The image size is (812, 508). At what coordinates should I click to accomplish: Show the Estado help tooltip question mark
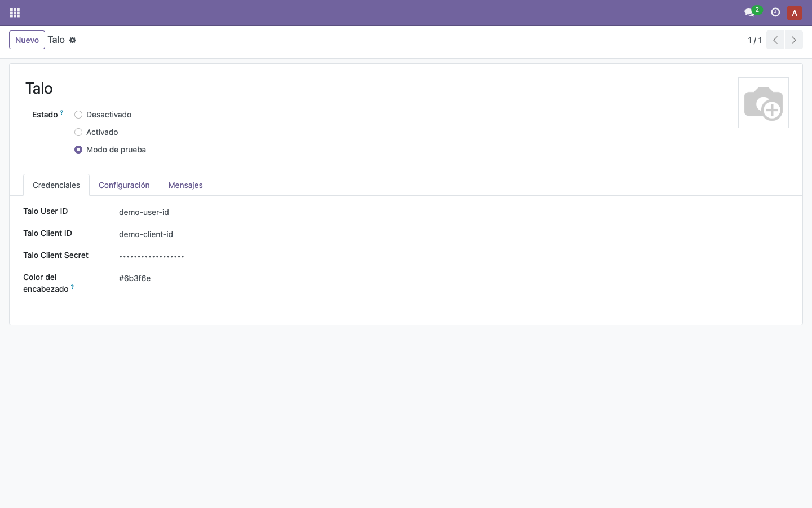62,112
